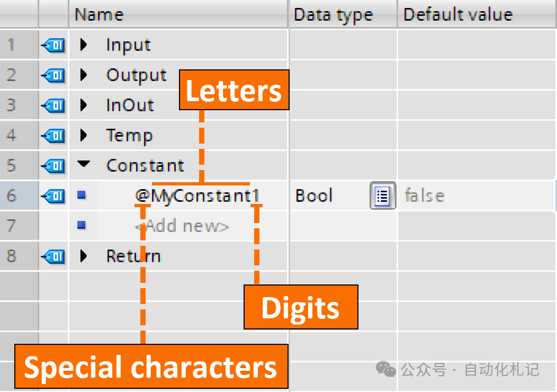Select row number 7 header
This screenshot has width=557, height=392.
19,226
